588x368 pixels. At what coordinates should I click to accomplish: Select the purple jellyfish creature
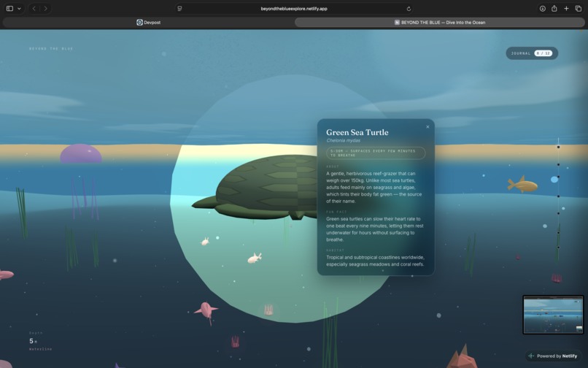(81, 154)
